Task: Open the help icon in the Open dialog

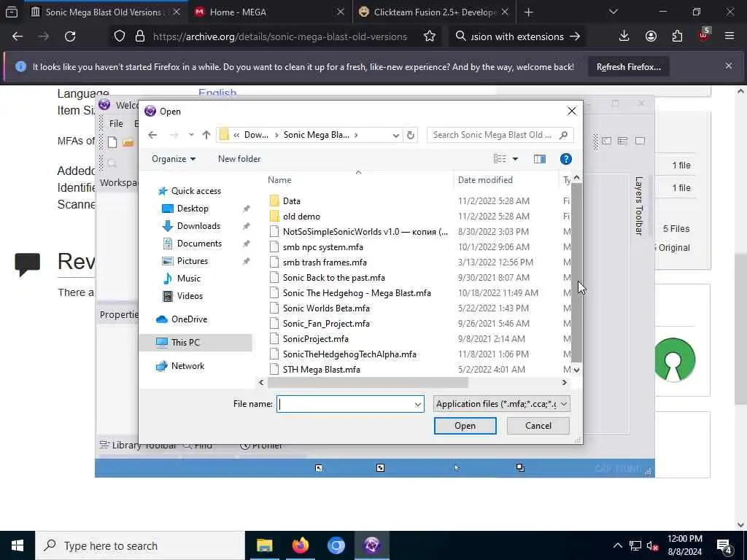Action: point(565,159)
